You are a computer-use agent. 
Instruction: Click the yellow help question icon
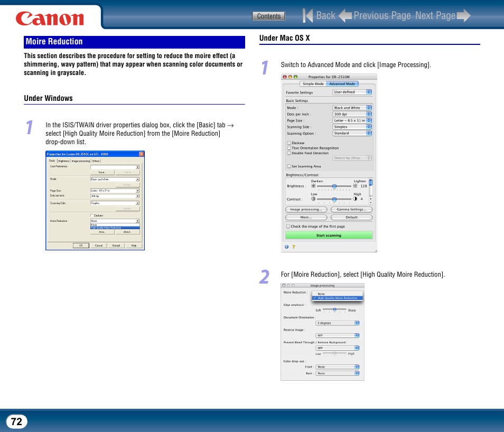pos(293,247)
